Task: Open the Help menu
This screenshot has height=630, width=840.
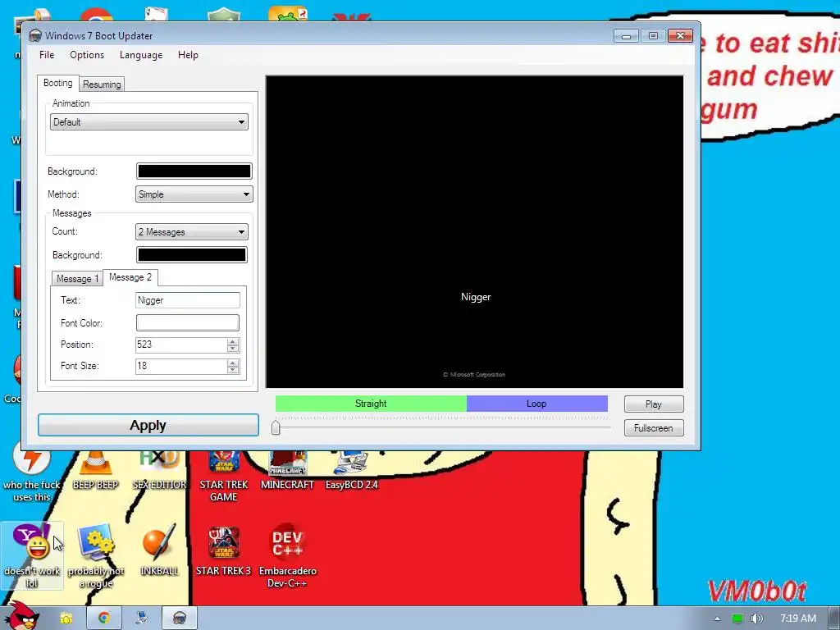Action: [x=188, y=55]
